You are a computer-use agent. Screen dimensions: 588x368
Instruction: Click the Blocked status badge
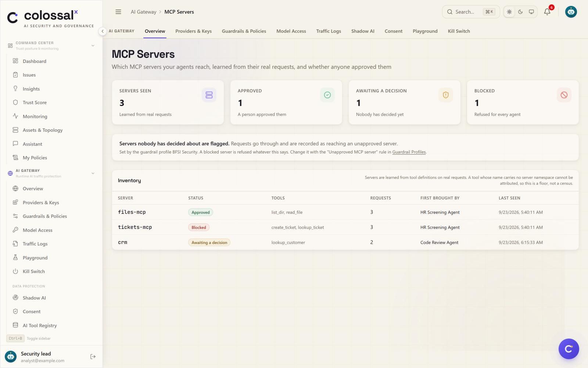[199, 227]
